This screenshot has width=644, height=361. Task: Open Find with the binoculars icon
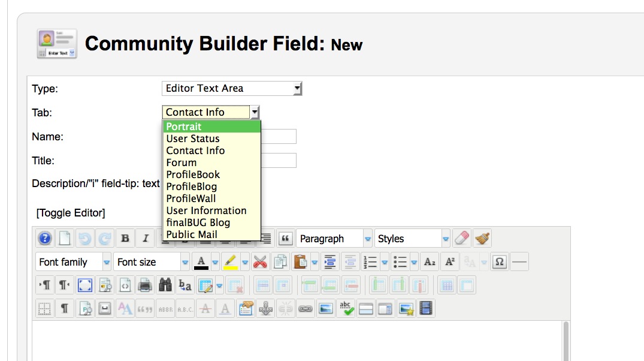(165, 285)
